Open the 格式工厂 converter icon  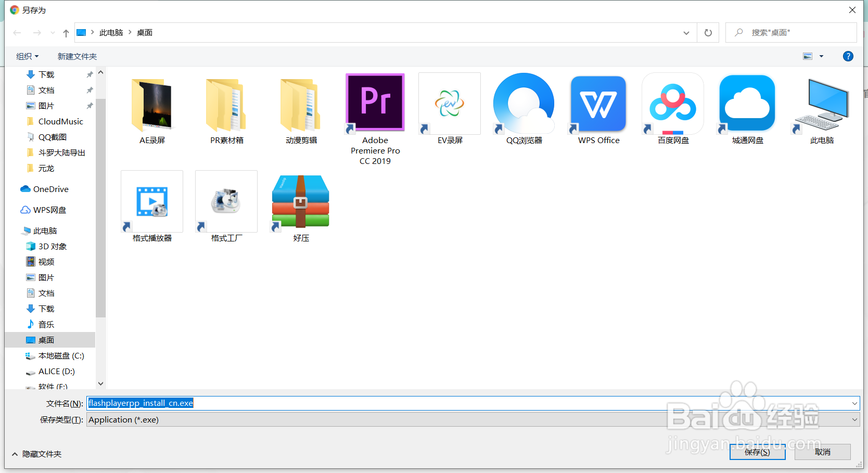point(226,201)
